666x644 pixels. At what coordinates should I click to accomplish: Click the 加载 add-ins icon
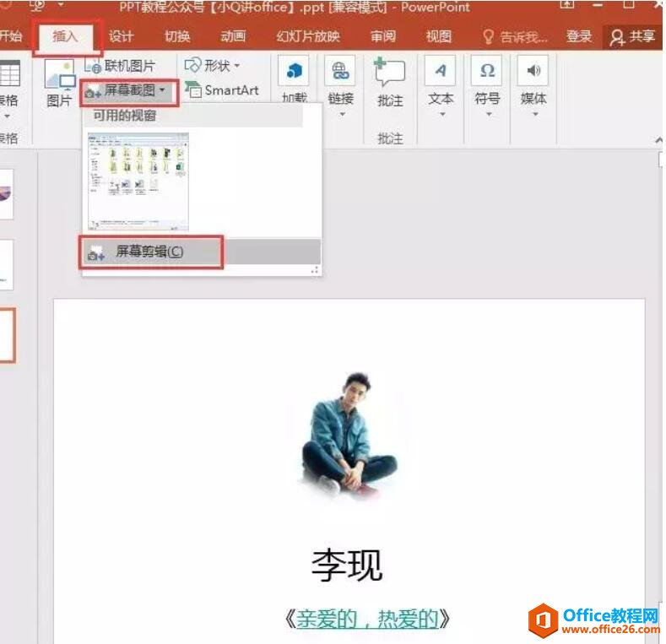294,71
